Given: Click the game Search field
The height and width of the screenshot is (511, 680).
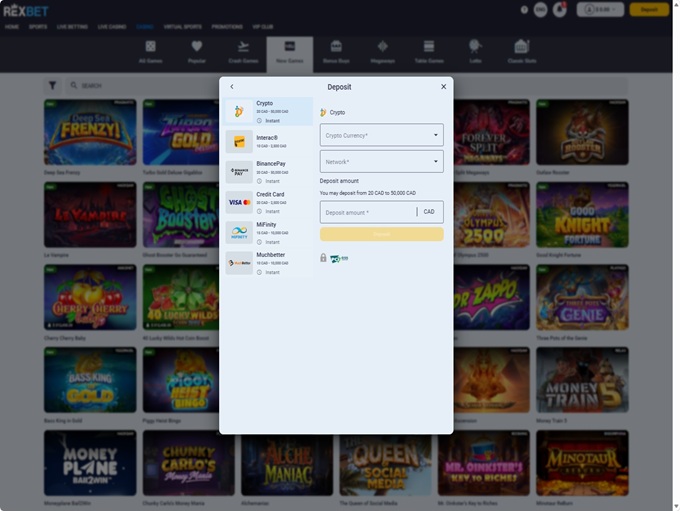Looking at the screenshot, I should click(x=143, y=85).
